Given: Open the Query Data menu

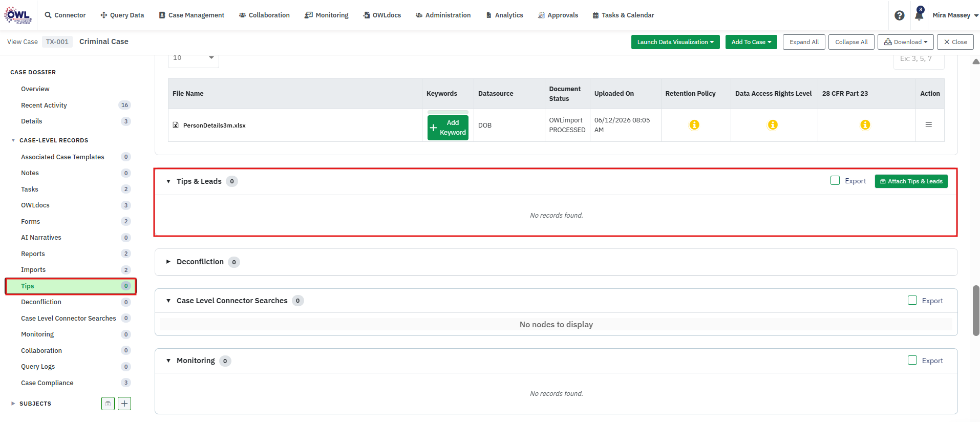Looking at the screenshot, I should pyautogui.click(x=122, y=15).
